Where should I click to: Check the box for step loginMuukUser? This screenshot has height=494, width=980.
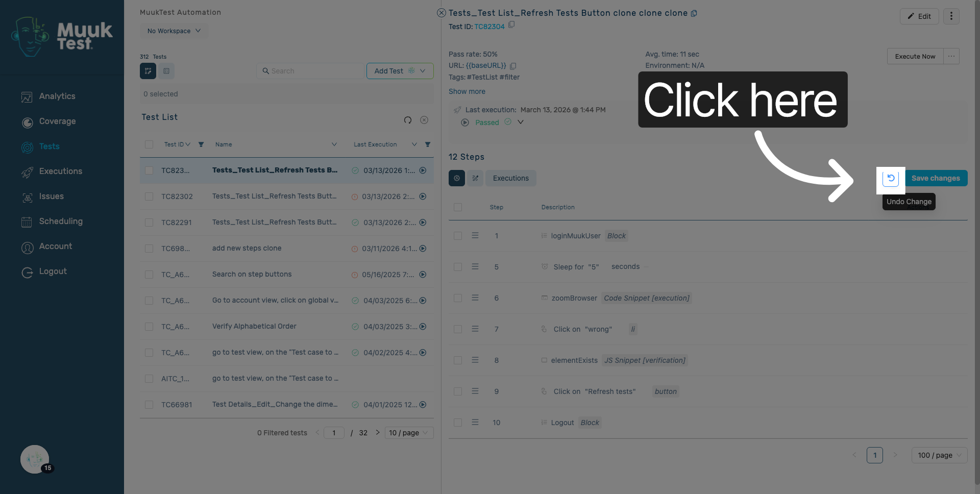(x=458, y=236)
